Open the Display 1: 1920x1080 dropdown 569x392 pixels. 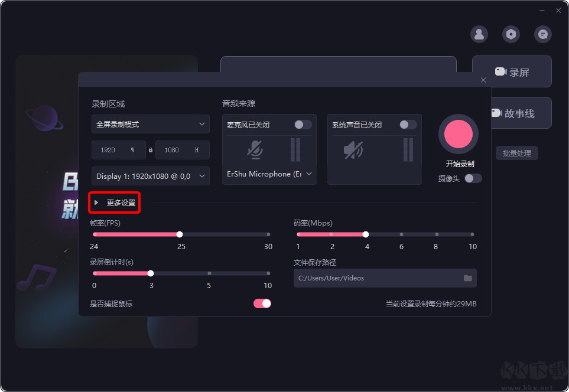pos(150,175)
